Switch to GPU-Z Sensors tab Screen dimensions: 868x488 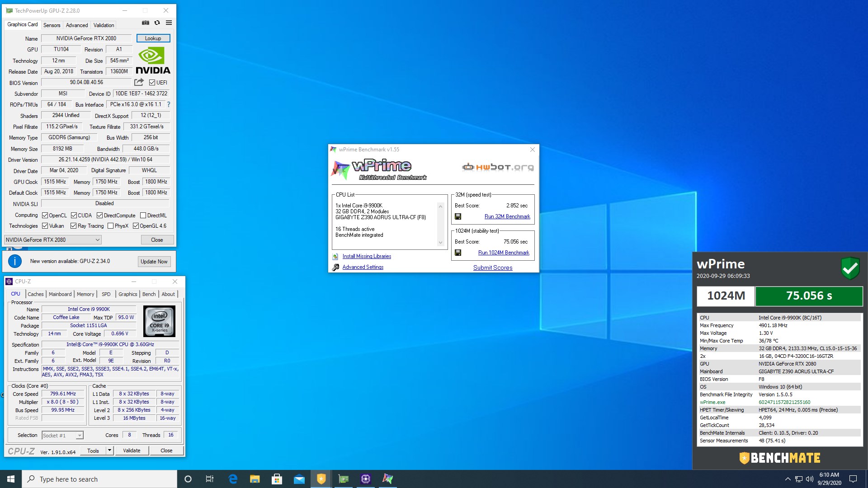pos(52,25)
